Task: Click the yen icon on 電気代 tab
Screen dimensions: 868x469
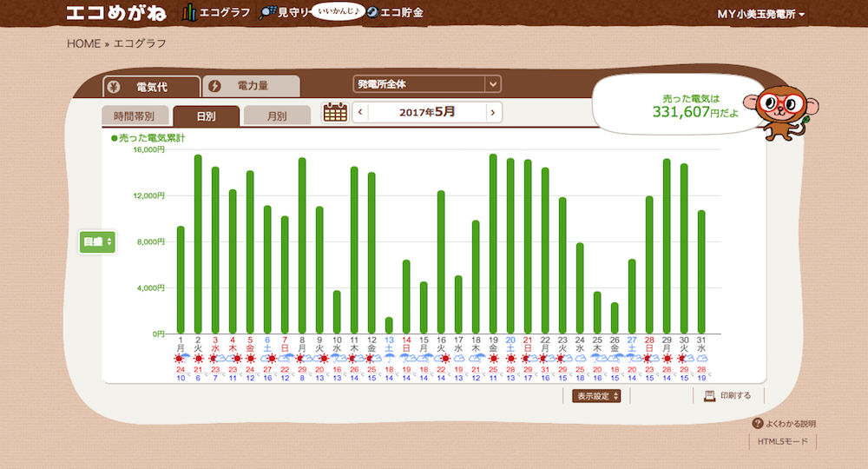Action: click(114, 87)
